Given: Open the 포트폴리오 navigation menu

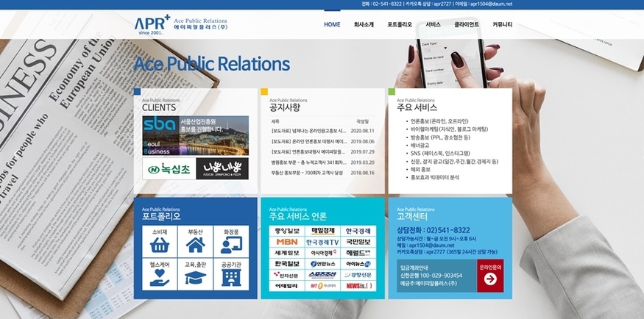Looking at the screenshot, I should point(400,24).
